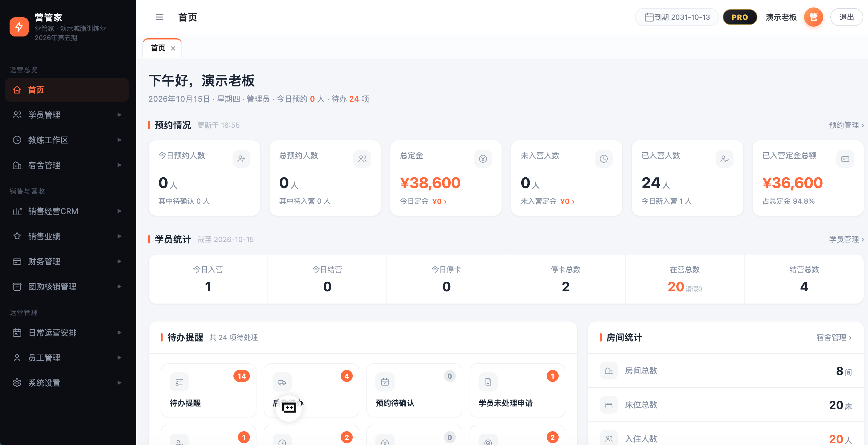Click the PRO badge
The width and height of the screenshot is (868, 445).
[739, 17]
